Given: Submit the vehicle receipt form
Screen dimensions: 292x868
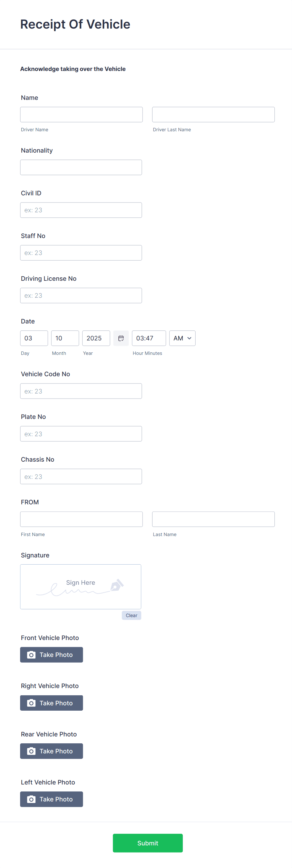Looking at the screenshot, I should (x=148, y=843).
